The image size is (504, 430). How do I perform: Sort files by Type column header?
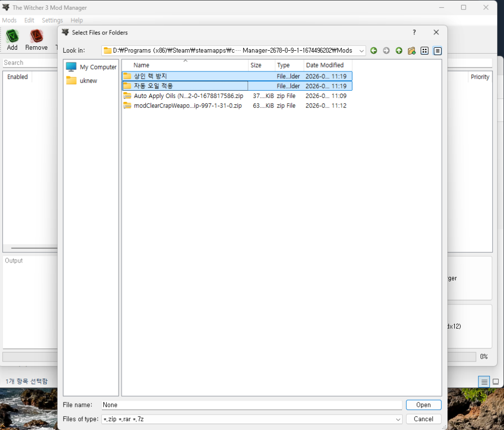pos(289,65)
